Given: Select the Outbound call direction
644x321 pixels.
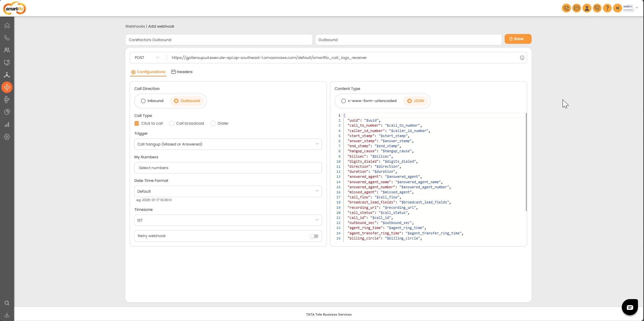Looking at the screenshot, I should click(187, 101).
